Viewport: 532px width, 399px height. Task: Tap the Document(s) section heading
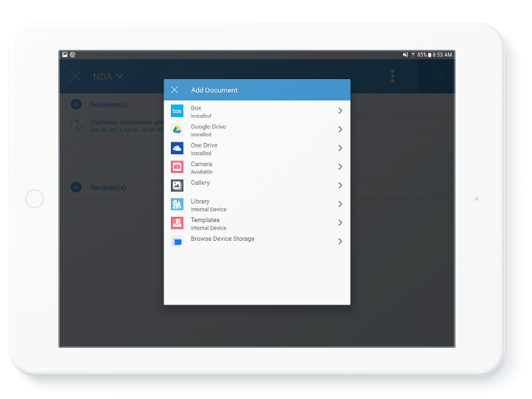pyautogui.click(x=110, y=105)
